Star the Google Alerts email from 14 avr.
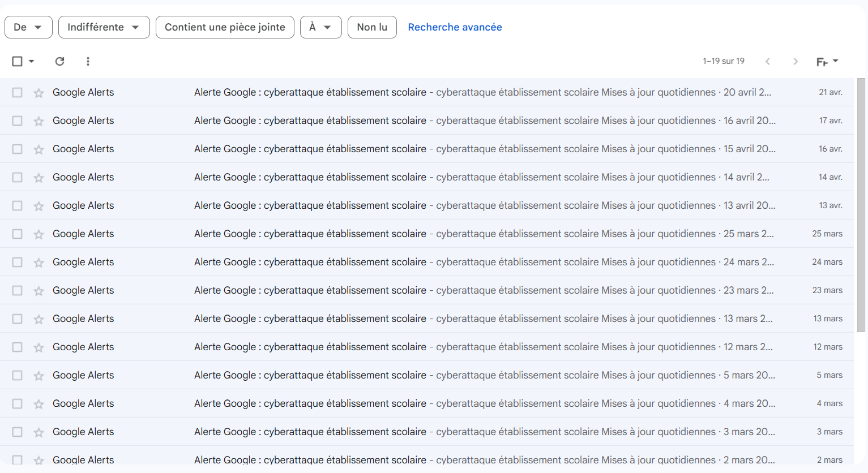Image resolution: width=868 pixels, height=473 pixels. coord(39,178)
